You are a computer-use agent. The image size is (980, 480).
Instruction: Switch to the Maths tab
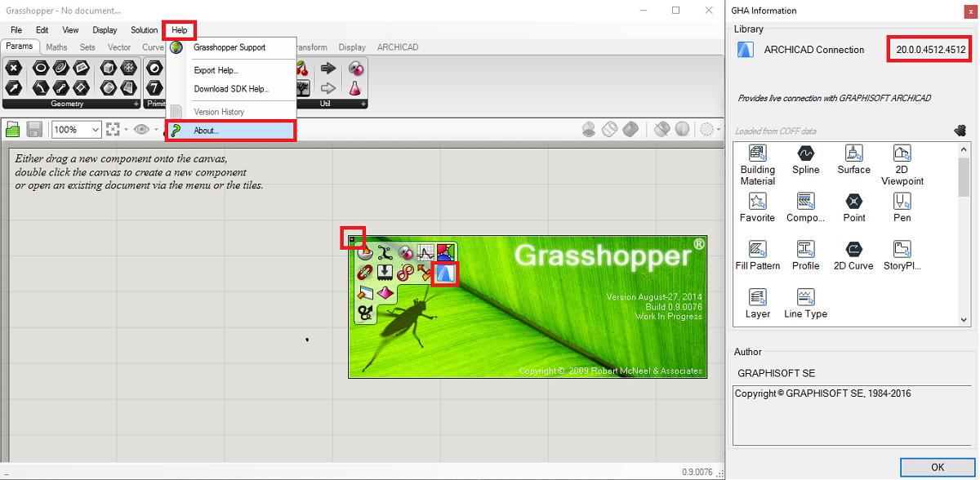(x=56, y=47)
